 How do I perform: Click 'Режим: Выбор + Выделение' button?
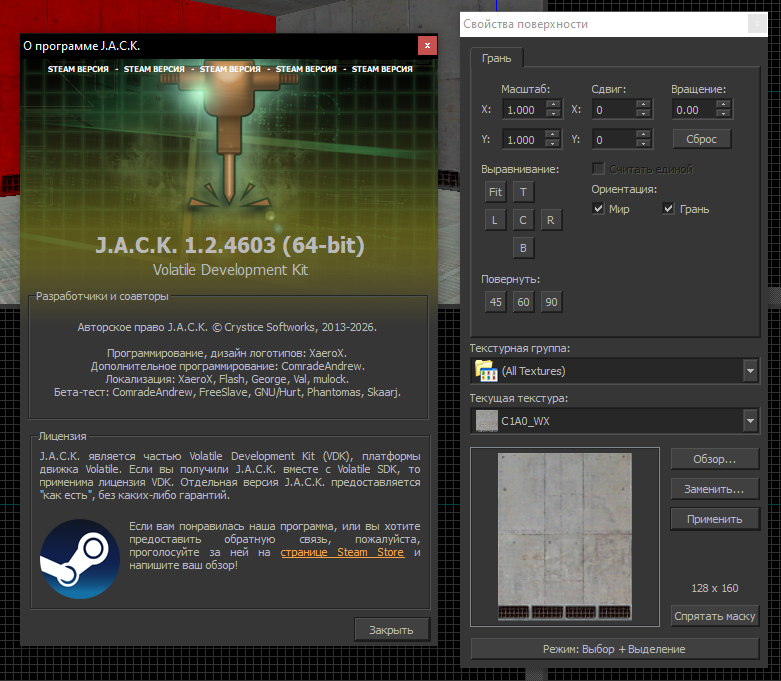pyautogui.click(x=614, y=649)
